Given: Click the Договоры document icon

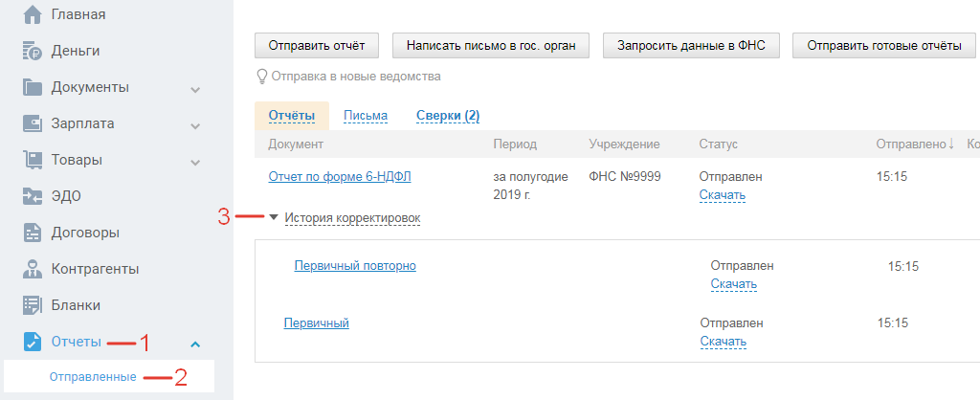Looking at the screenshot, I should [x=32, y=233].
